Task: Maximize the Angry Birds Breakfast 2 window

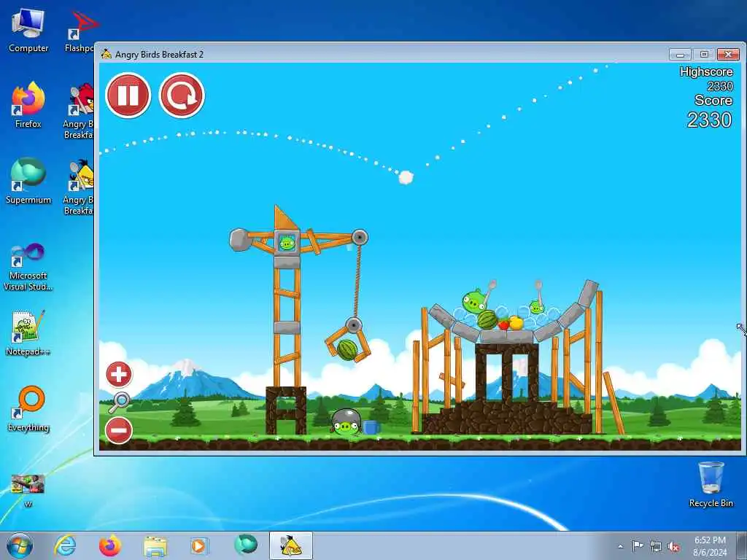Action: point(704,54)
